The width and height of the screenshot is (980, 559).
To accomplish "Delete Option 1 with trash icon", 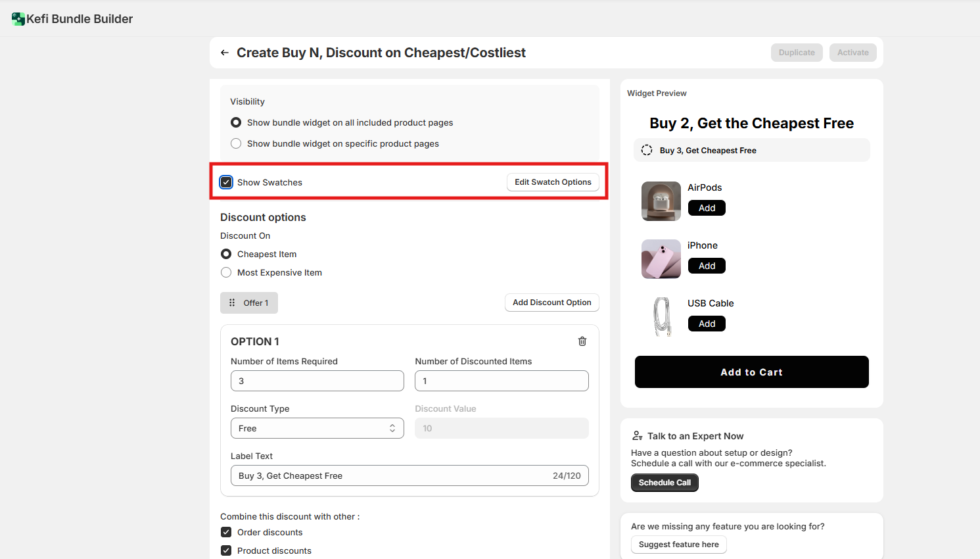I will click(x=582, y=341).
